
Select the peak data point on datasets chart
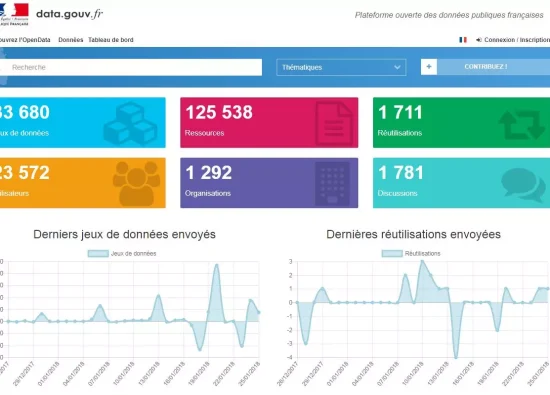(x=217, y=266)
